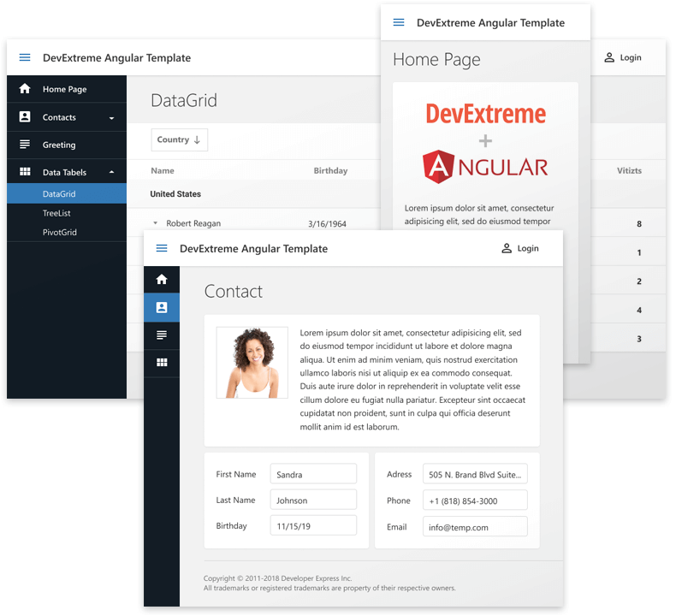Click the Greeting lines icon in DataGrid sidebar
676x616 pixels.
[25, 144]
